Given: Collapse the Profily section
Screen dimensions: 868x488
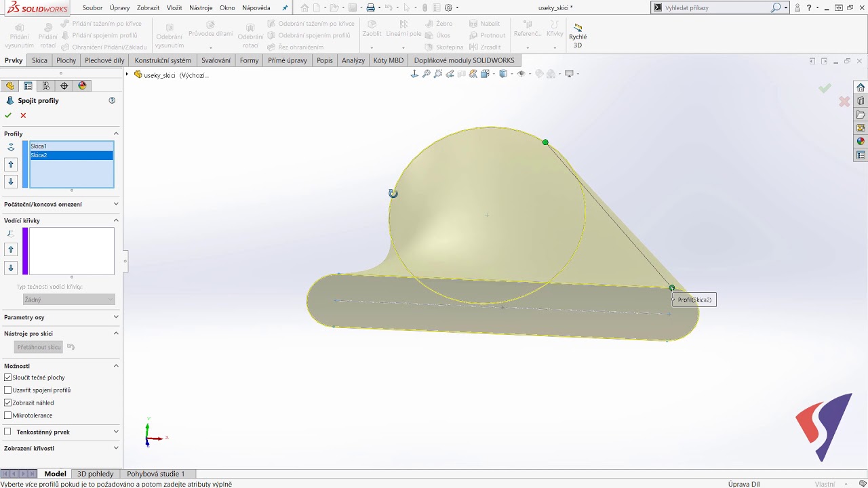Looking at the screenshot, I should coord(116,134).
